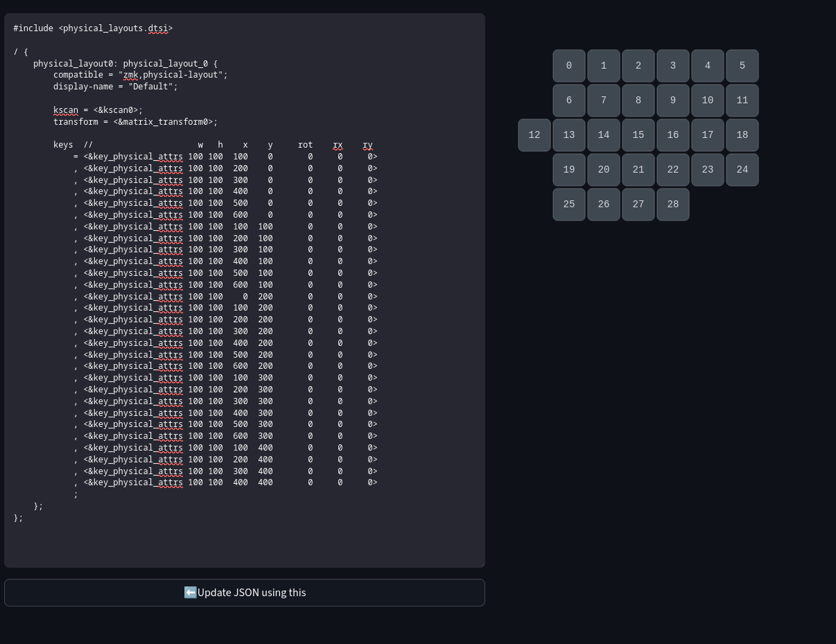Screen dimensions: 836x644
Task: Click key 21 in the fourth row
Action: tap(638, 170)
